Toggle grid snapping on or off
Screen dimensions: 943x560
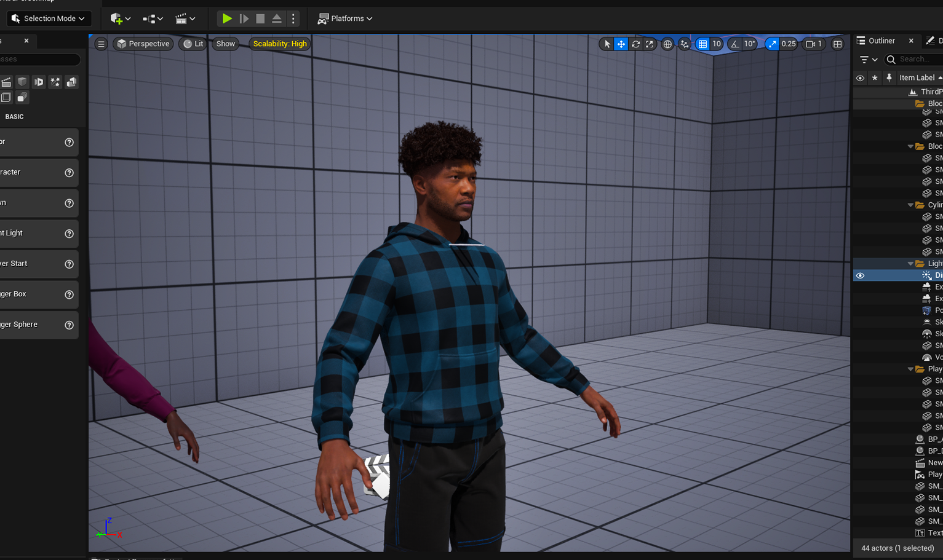tap(702, 44)
